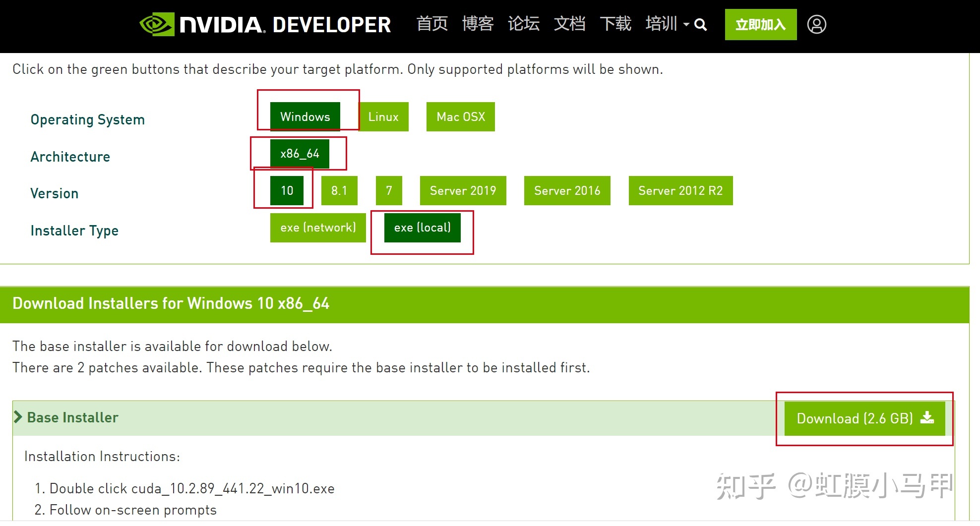Viewport: 980px width, 526px height.
Task: Open the 博客 menu item
Action: [478, 24]
